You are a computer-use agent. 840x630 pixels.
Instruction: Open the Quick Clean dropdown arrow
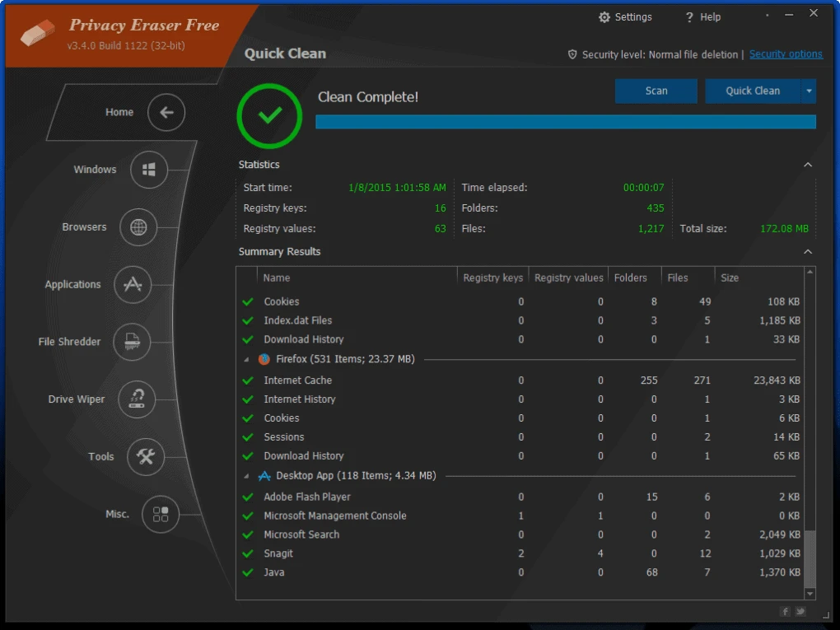(x=809, y=91)
